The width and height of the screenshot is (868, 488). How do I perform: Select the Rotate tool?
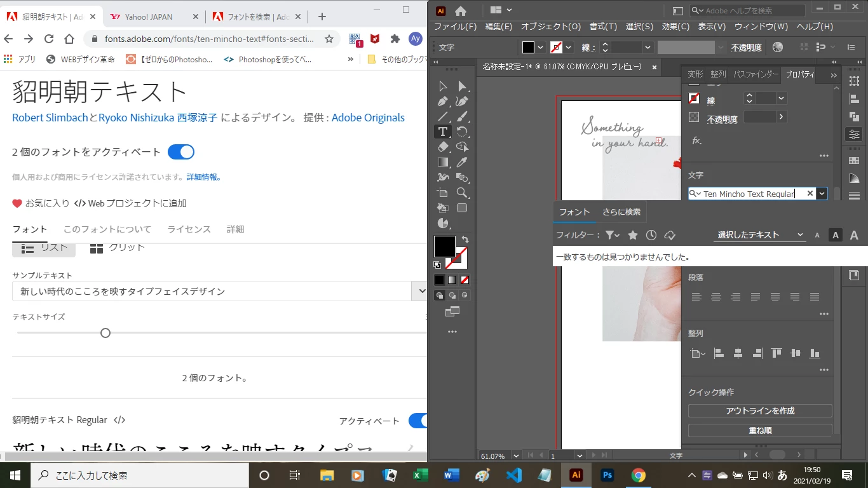point(462,132)
